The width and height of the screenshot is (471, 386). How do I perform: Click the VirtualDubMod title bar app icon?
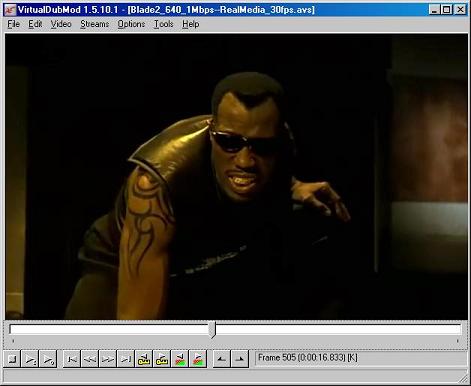(x=10, y=10)
